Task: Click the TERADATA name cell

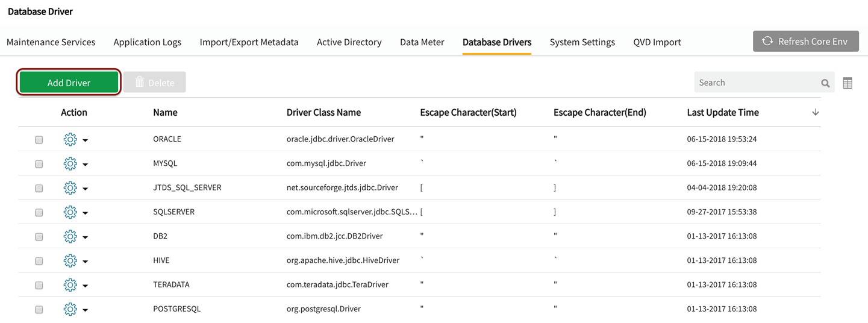Action: click(x=172, y=284)
